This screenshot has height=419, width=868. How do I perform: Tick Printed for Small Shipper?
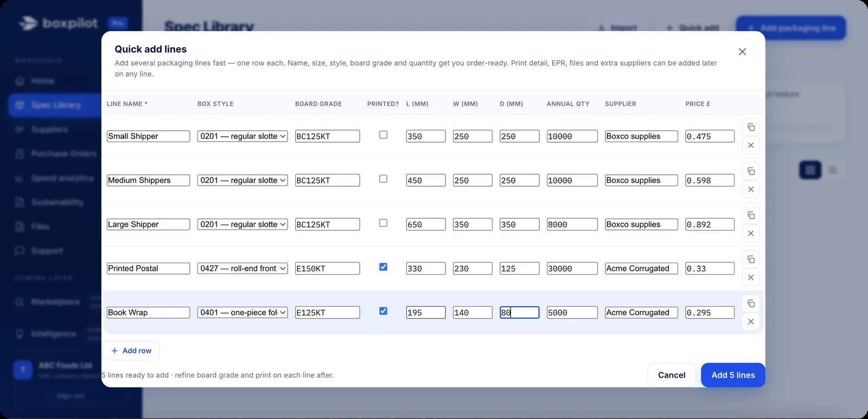click(x=383, y=135)
